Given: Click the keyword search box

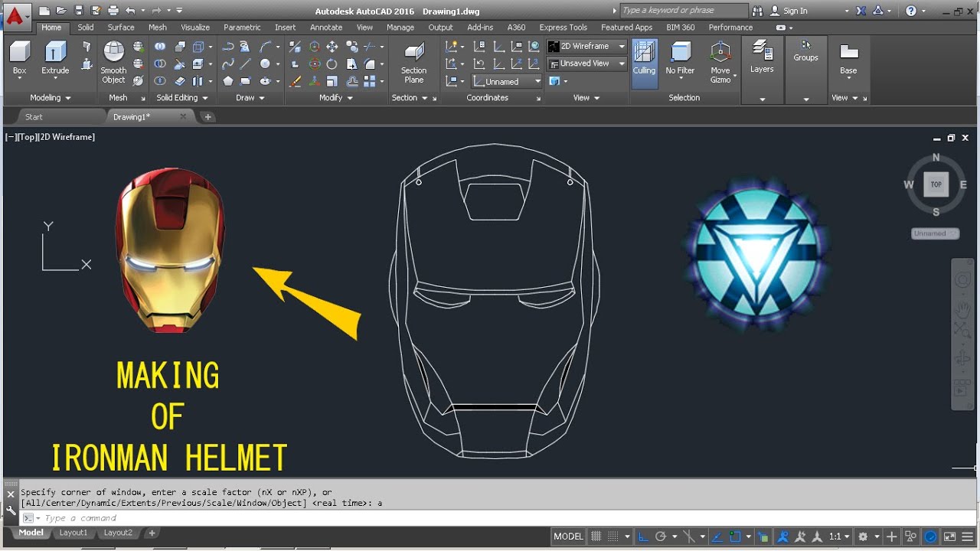Looking at the screenshot, I should (684, 11).
